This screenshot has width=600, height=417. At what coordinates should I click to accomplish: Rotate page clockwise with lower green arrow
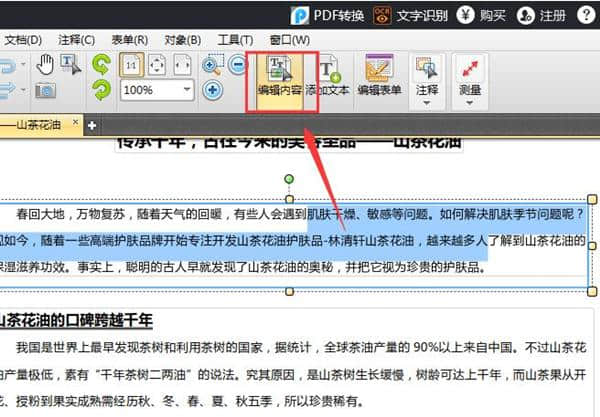coord(101,90)
